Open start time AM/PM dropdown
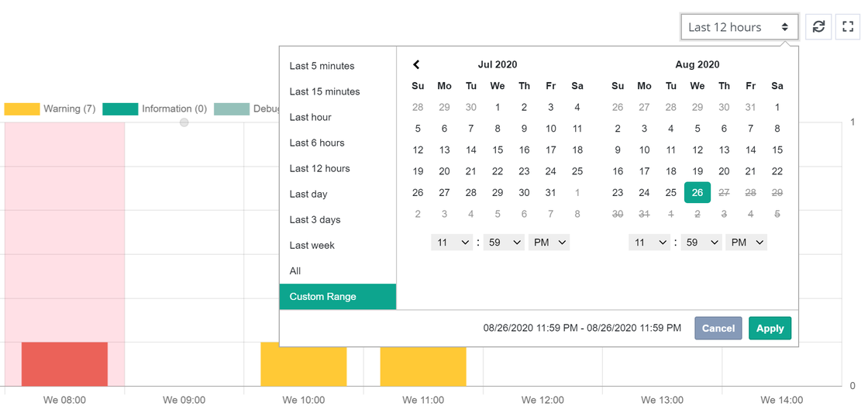The image size is (868, 420). (549, 243)
